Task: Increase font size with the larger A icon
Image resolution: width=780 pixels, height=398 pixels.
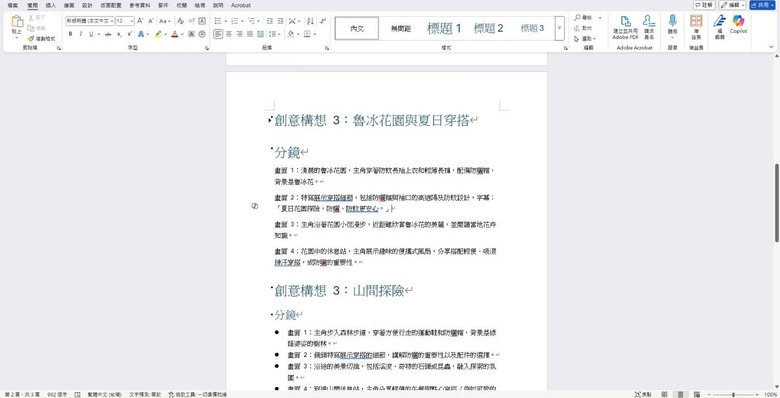Action: pos(140,21)
